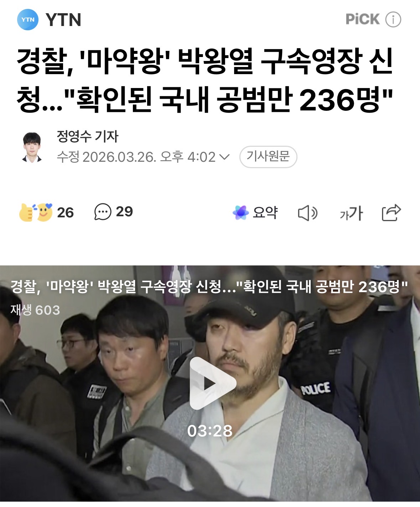
Task: Tap the smiling face reaction emoji
Action: coord(44,212)
